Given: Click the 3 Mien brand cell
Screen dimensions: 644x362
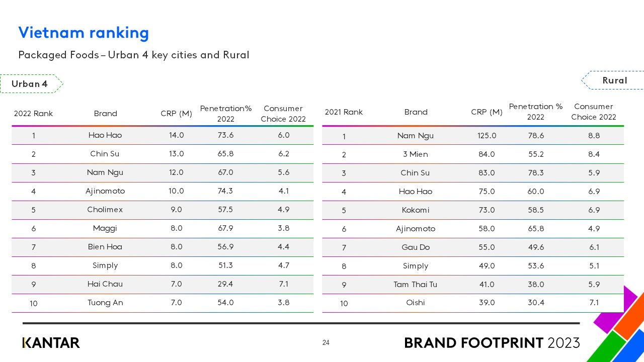Looking at the screenshot, I should 416,154.
